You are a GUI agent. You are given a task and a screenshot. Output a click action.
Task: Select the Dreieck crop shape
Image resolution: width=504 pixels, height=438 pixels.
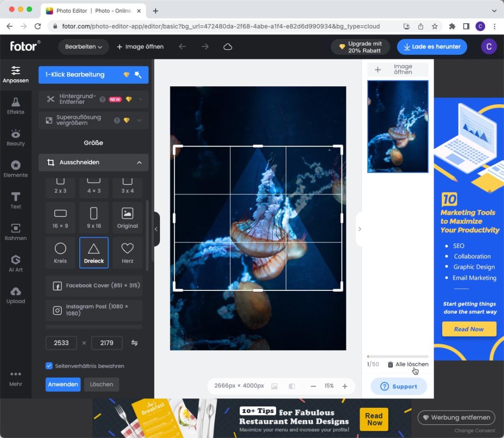point(93,252)
